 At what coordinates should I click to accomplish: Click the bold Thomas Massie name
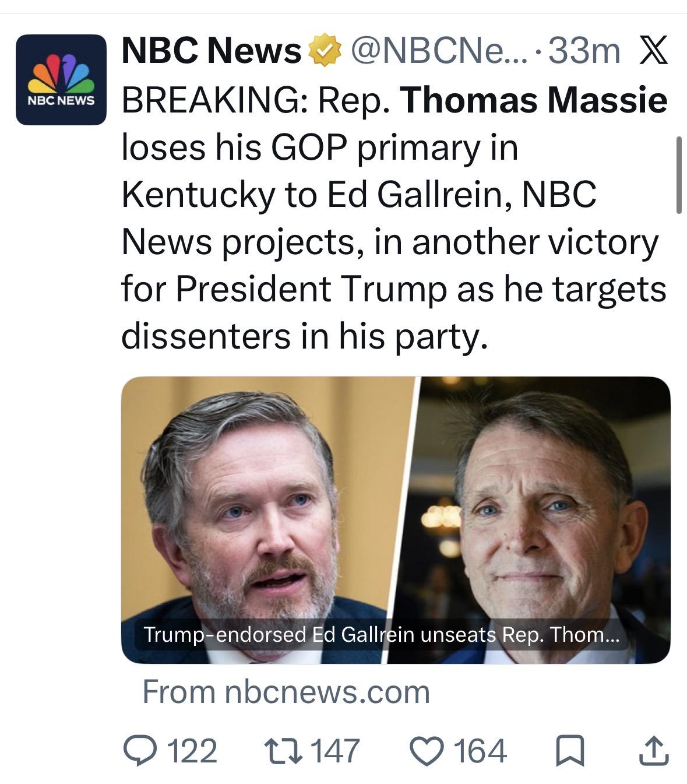click(533, 100)
